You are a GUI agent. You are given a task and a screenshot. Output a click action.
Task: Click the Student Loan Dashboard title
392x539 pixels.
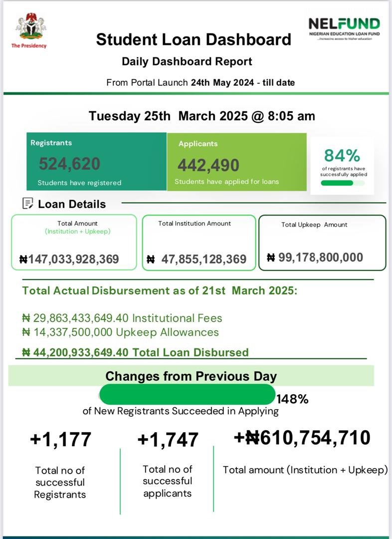pos(194,39)
